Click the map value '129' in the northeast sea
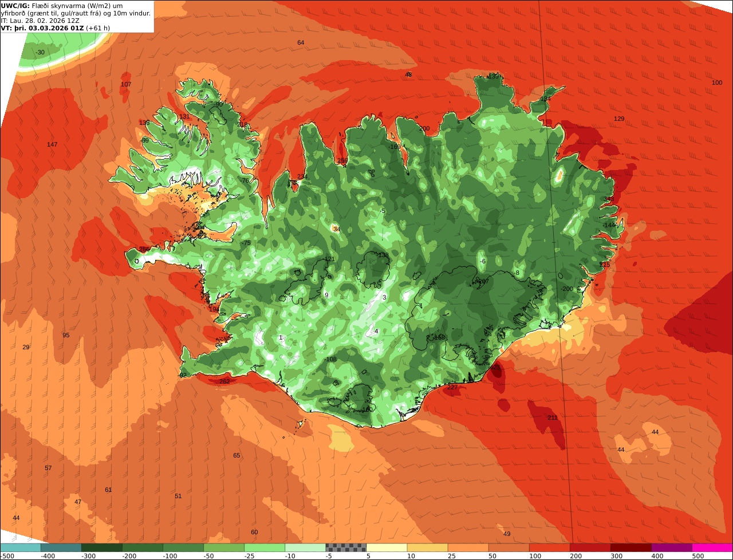Screen dimensions: 733x560 click(x=619, y=119)
